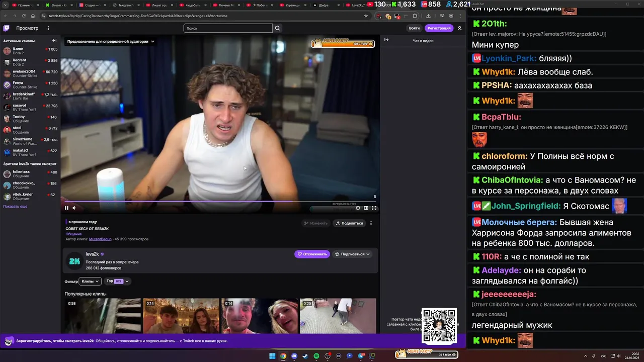Open evelone2004 channel in sidebar
644x362 pixels.
coord(30,73)
